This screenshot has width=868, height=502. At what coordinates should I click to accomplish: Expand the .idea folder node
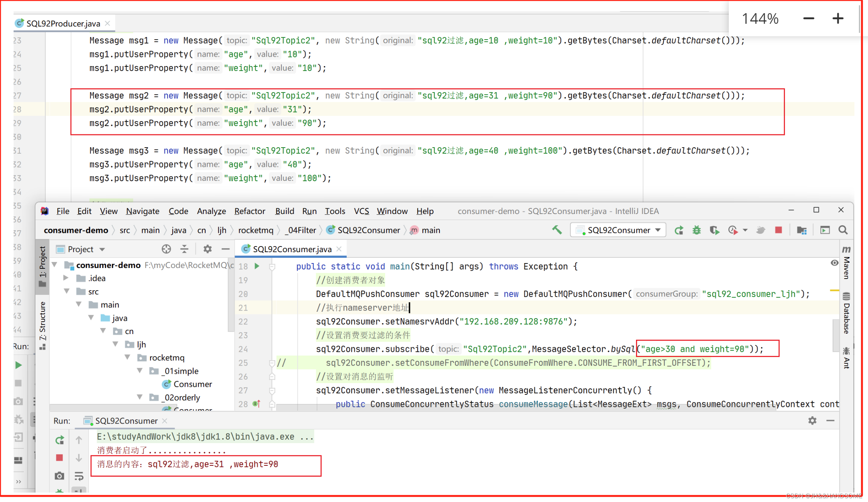click(66, 278)
